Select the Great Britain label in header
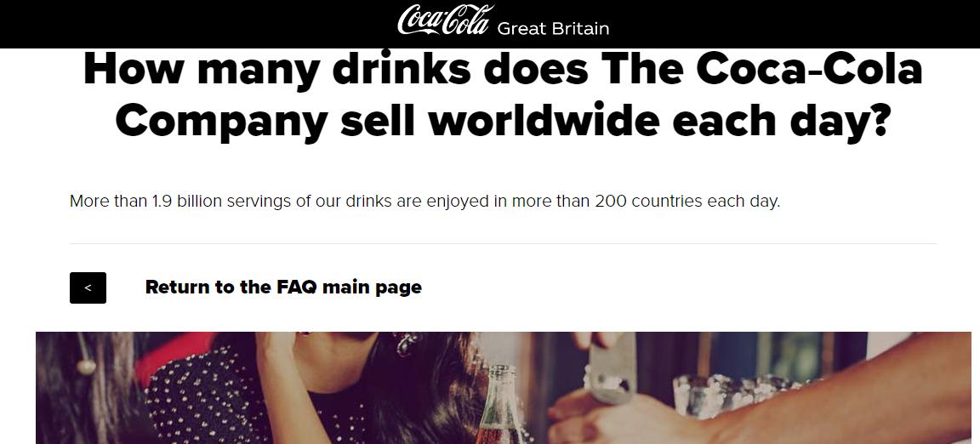The width and height of the screenshot is (980, 444). click(553, 29)
